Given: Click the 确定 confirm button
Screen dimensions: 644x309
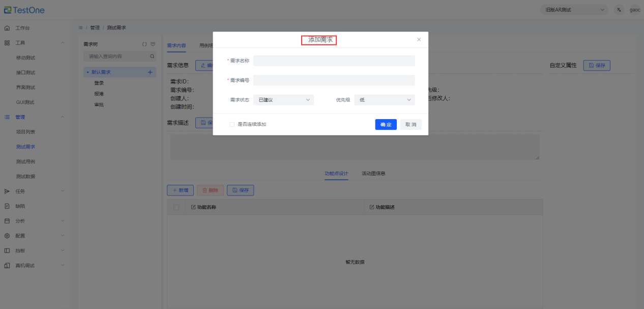Looking at the screenshot, I should tap(386, 125).
